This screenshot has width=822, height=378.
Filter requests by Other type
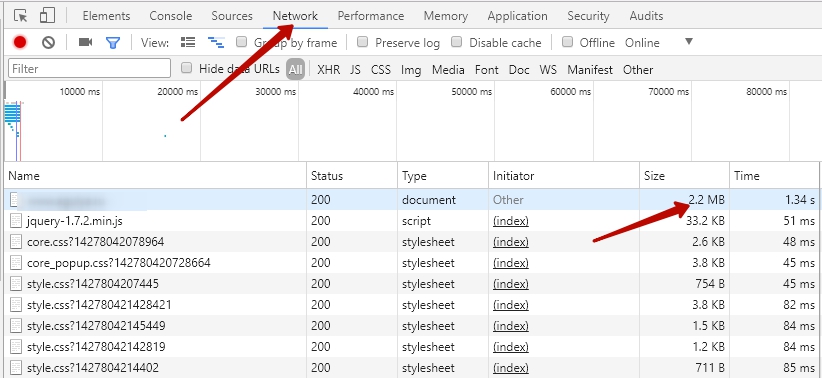(x=638, y=69)
